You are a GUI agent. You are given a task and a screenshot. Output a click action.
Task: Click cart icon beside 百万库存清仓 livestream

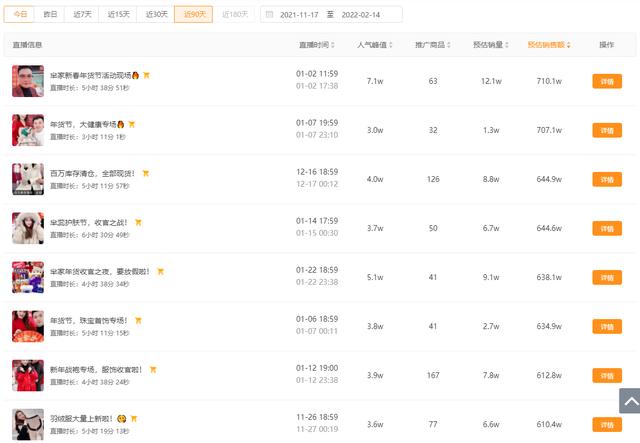145,173
